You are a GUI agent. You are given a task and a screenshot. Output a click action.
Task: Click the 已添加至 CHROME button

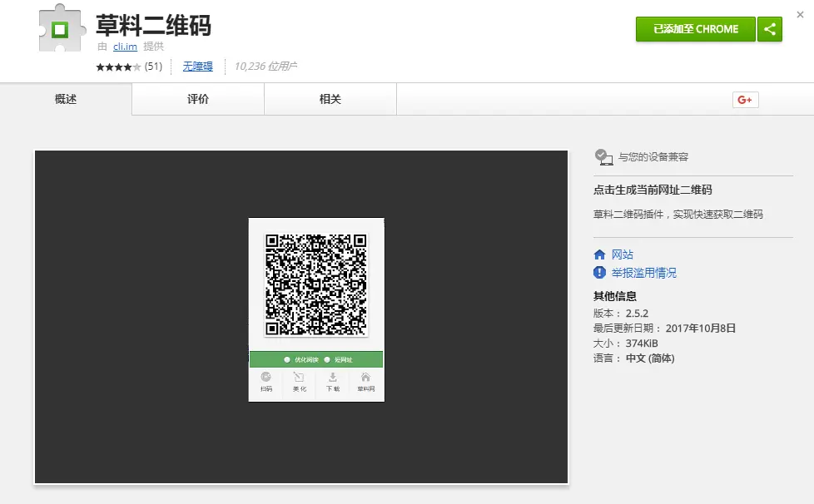pos(696,29)
